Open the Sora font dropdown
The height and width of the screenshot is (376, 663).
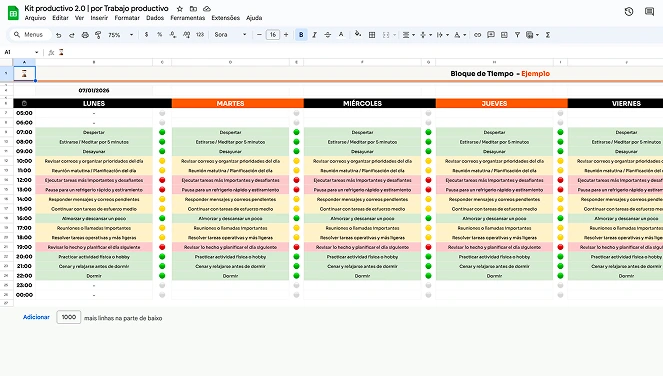coord(230,35)
